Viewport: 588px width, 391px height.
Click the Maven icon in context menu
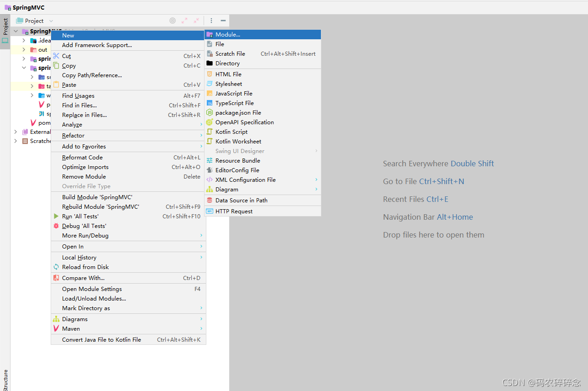56,328
